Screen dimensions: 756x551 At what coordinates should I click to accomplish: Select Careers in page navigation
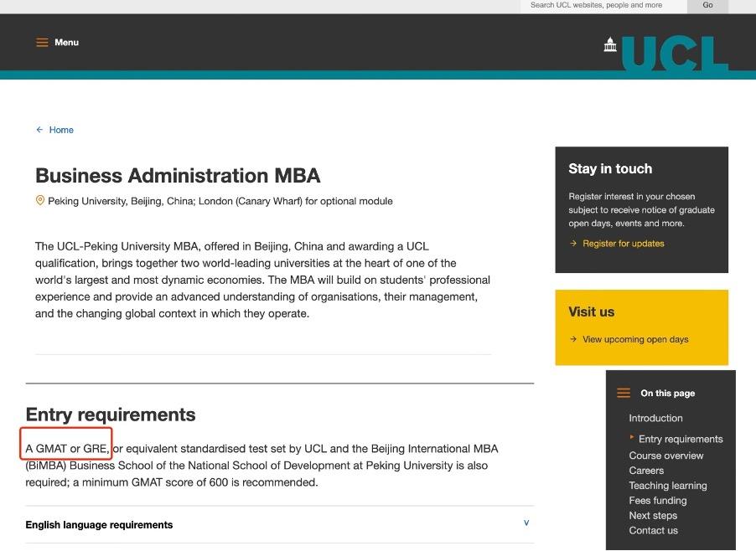point(646,471)
